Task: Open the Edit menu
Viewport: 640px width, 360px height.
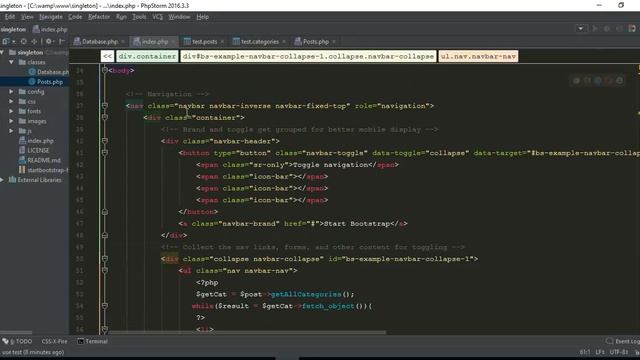Action: [x=10, y=17]
